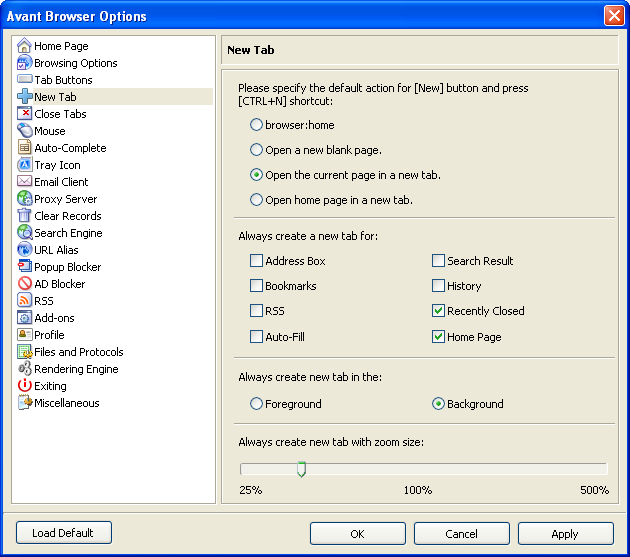Click the Apply button

click(x=565, y=534)
